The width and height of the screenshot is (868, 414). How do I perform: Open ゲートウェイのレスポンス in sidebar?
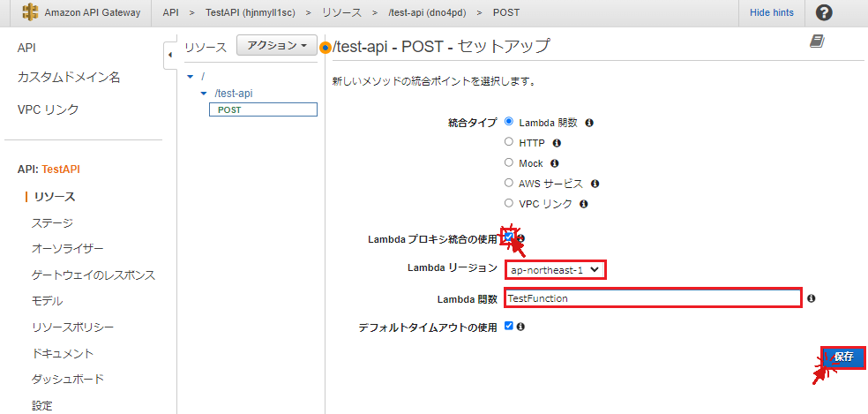[x=94, y=275]
